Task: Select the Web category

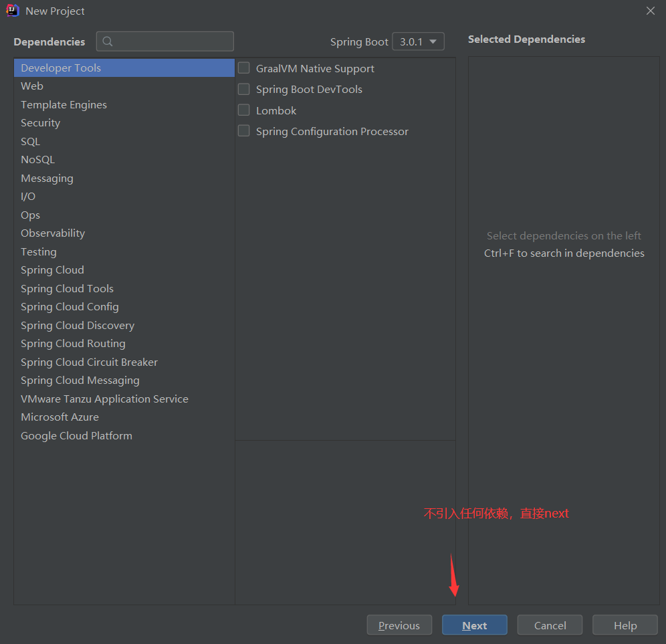Action: 124,86
